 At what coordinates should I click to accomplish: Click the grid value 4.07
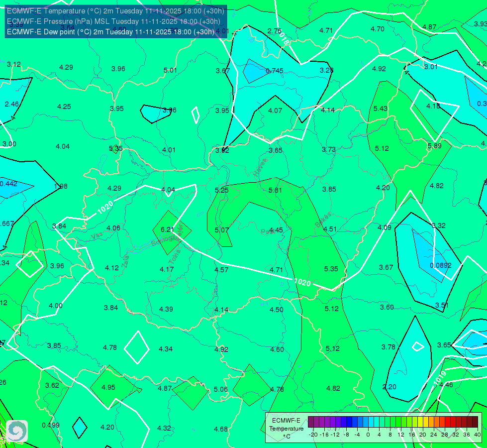[275, 111]
